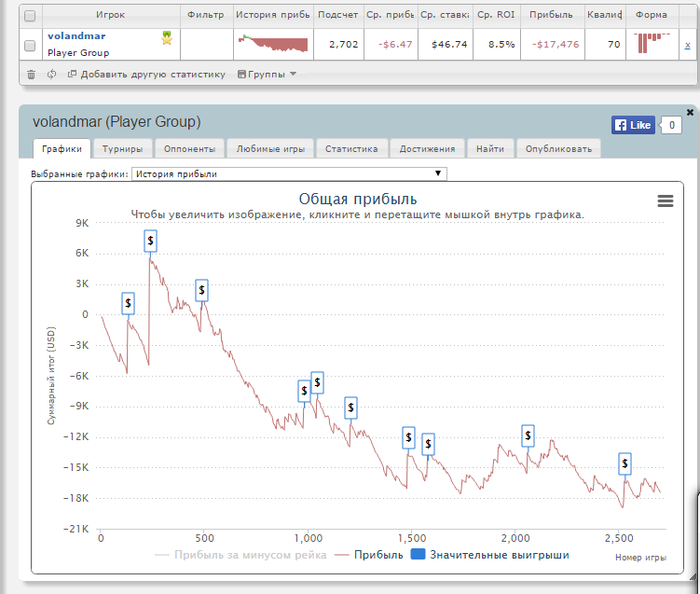The height and width of the screenshot is (594, 700).
Task: Expand the Группы menu
Action: 267,74
